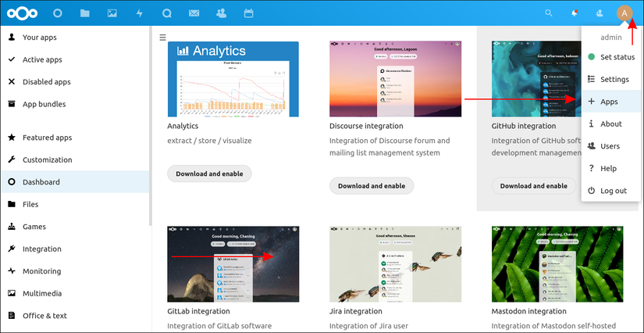The image size is (644, 333).
Task: Toggle the hamburger navigation icon
Action: point(162,38)
